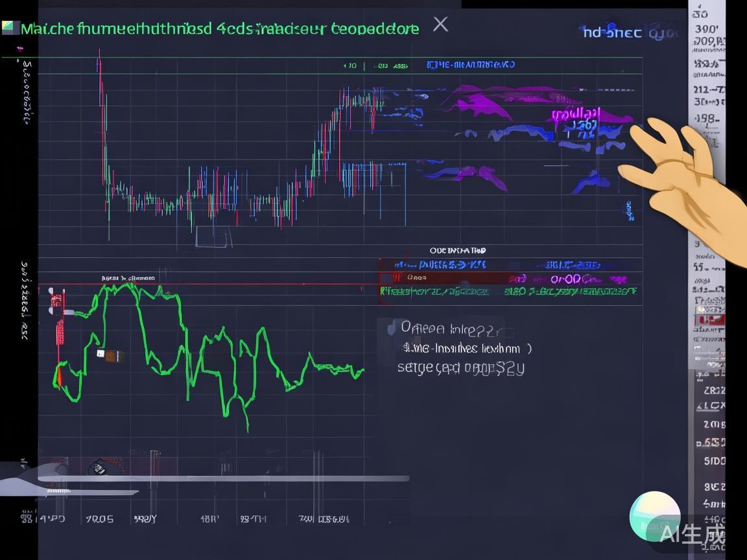The image size is (747, 560).
Task: Click the red highlighted price in right price scale
Action: pos(708,320)
